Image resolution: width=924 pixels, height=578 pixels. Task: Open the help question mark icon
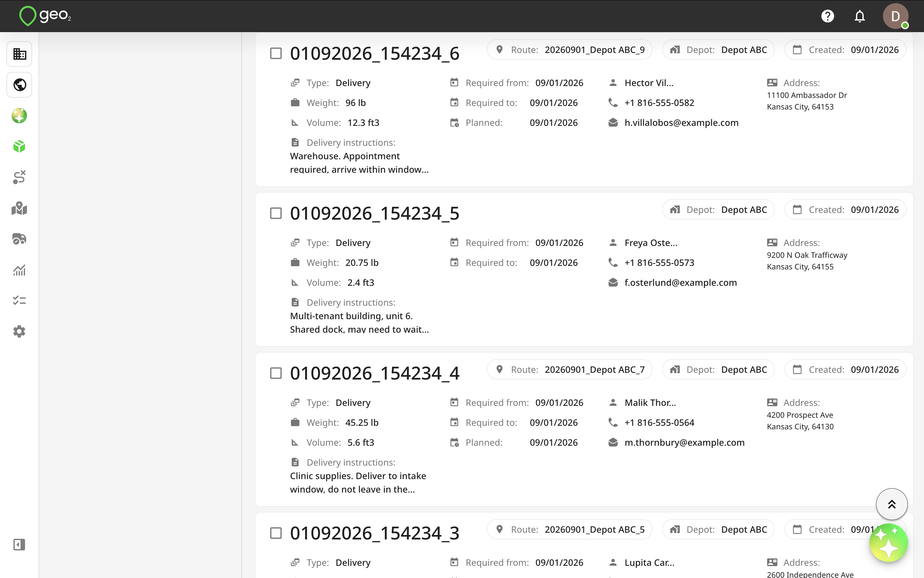click(827, 16)
